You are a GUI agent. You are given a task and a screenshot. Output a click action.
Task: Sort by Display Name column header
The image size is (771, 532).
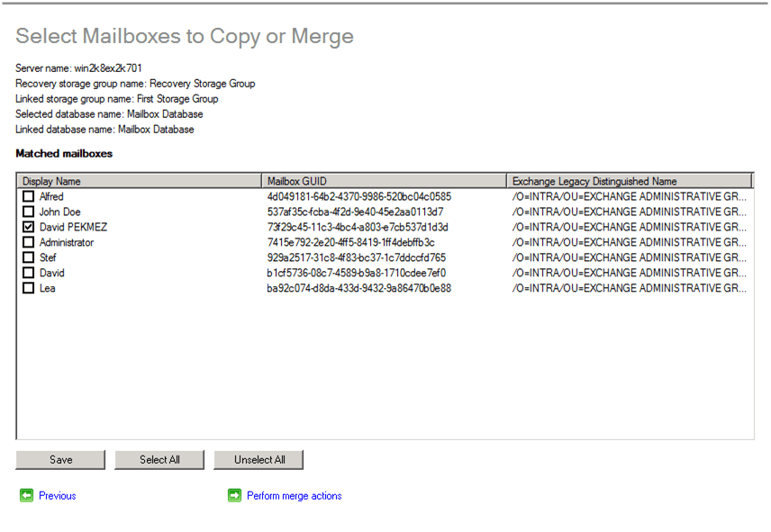point(139,181)
